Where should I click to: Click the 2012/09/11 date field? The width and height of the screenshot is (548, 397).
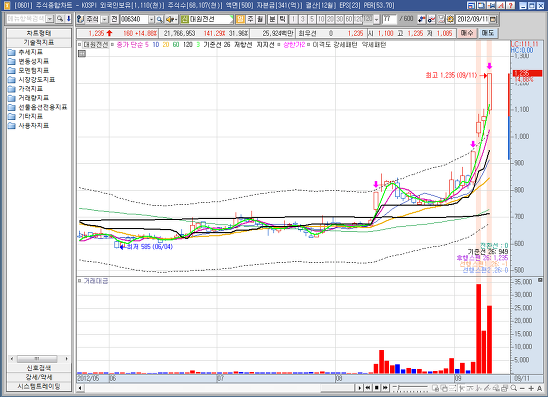(472, 19)
